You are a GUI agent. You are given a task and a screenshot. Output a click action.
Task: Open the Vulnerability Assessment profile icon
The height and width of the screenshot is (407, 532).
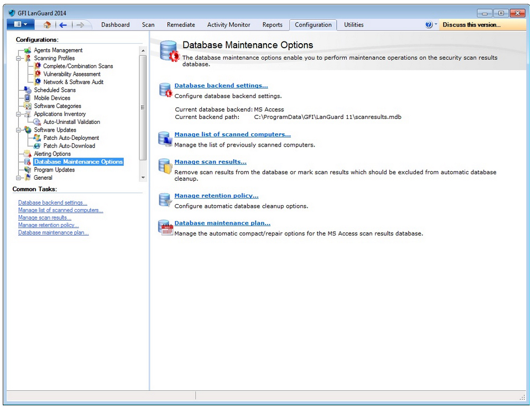point(38,74)
